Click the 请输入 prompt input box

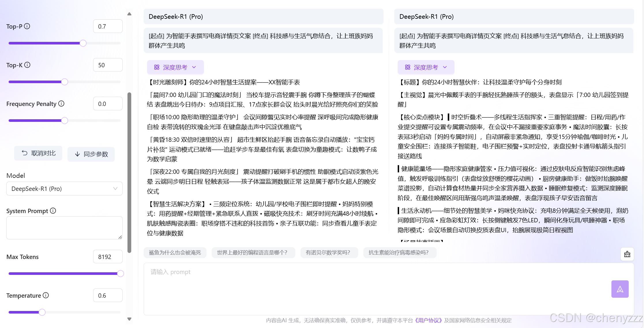[375, 289]
